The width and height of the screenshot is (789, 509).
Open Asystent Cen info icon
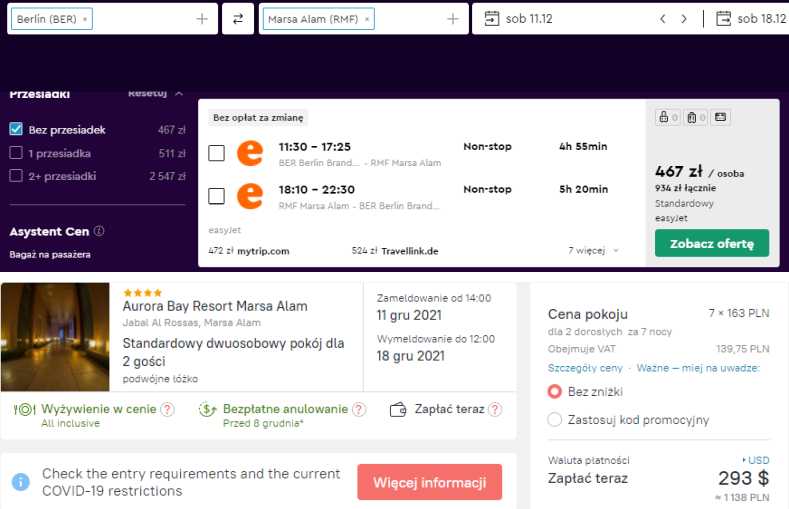click(x=99, y=232)
